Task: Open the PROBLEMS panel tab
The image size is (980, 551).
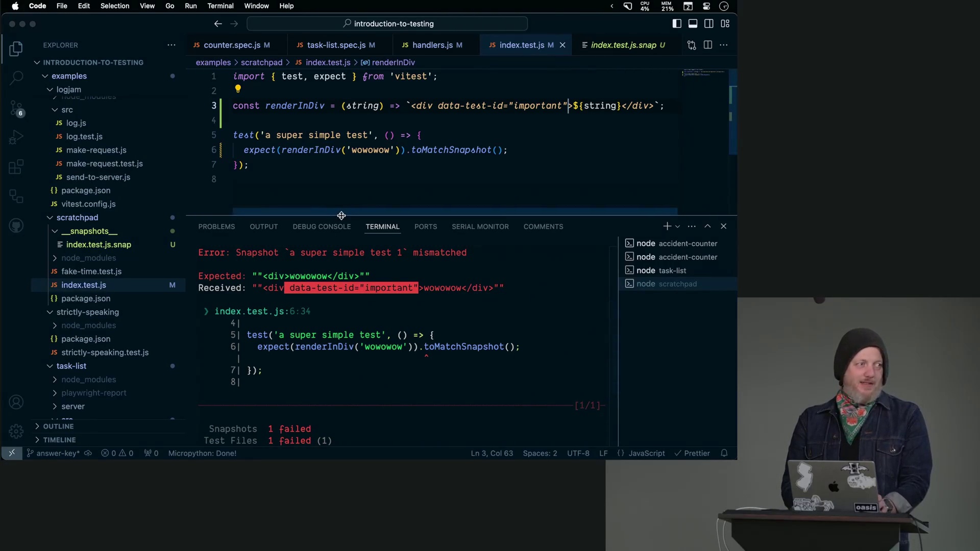Action: click(216, 227)
